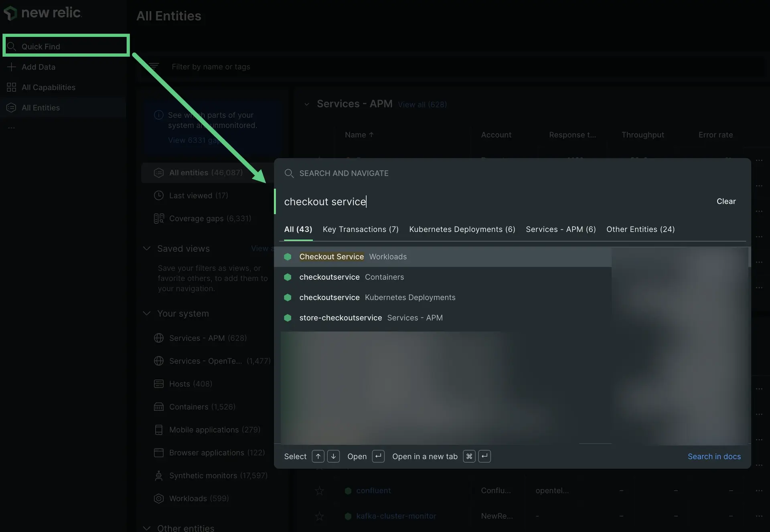Select the All (43) tab

(298, 229)
